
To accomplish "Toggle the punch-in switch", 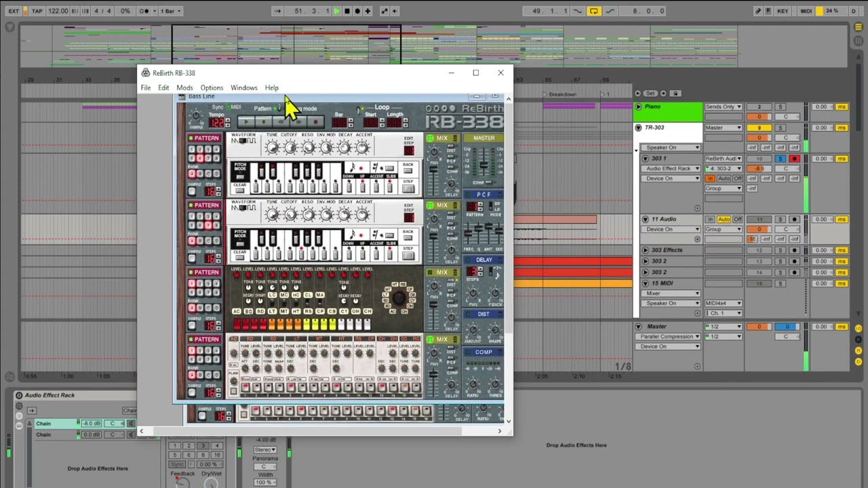I will point(578,11).
